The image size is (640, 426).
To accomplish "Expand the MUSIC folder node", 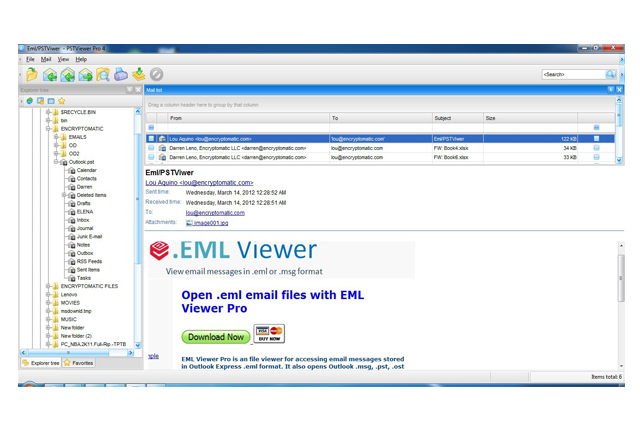I will (x=48, y=319).
